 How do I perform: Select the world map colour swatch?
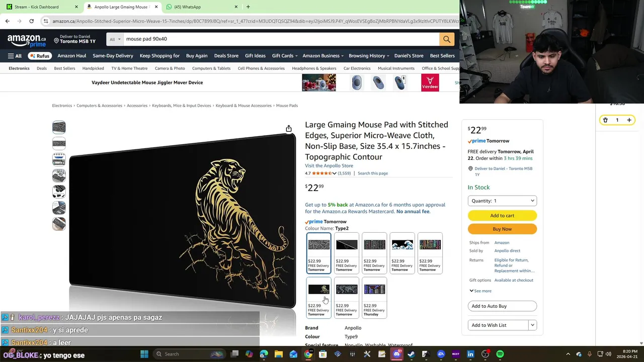[x=347, y=298]
